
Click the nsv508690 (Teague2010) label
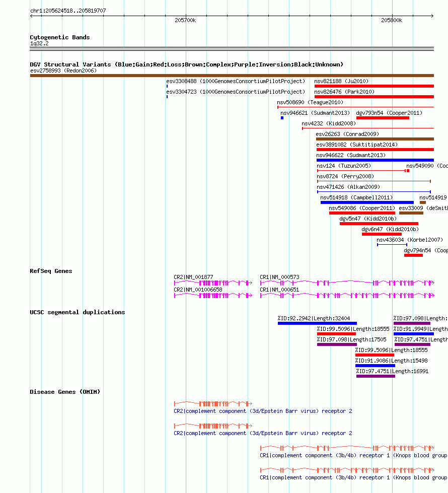pos(310,102)
